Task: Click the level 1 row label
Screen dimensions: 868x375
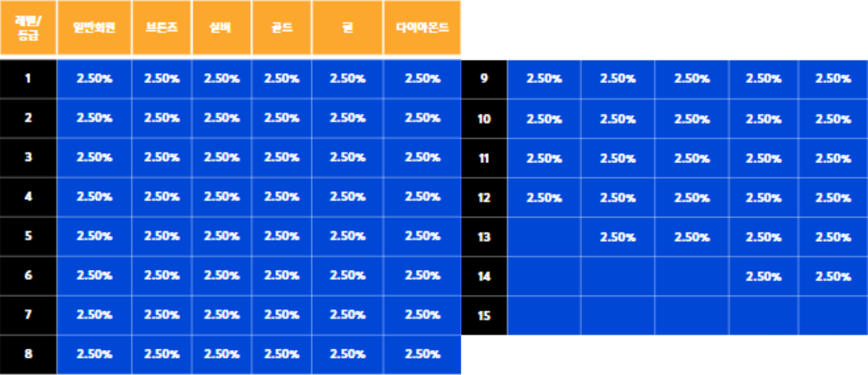Action: pyautogui.click(x=28, y=78)
